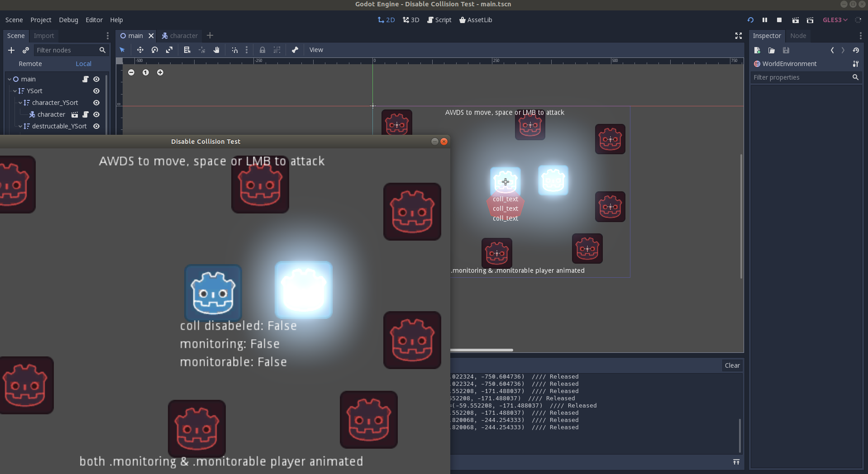This screenshot has width=868, height=474.
Task: Collapse the main node in the Scene tree
Action: 10,79
